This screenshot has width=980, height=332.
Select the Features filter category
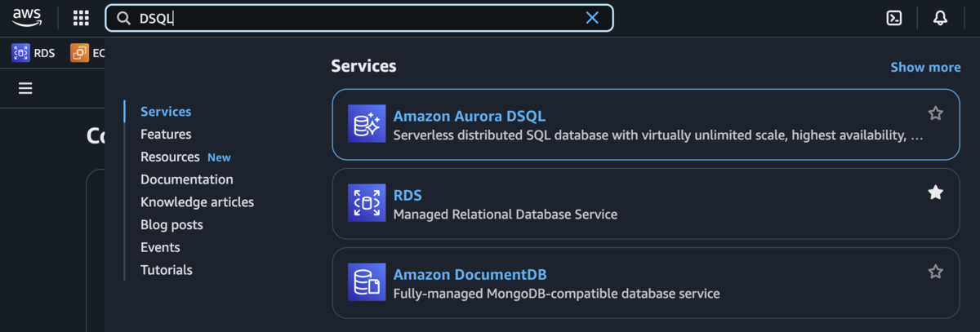click(x=166, y=134)
